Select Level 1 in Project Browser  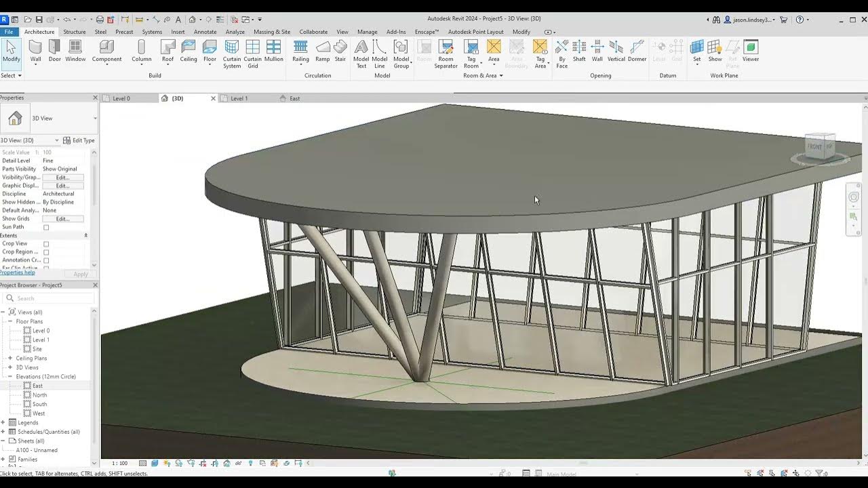(x=41, y=340)
